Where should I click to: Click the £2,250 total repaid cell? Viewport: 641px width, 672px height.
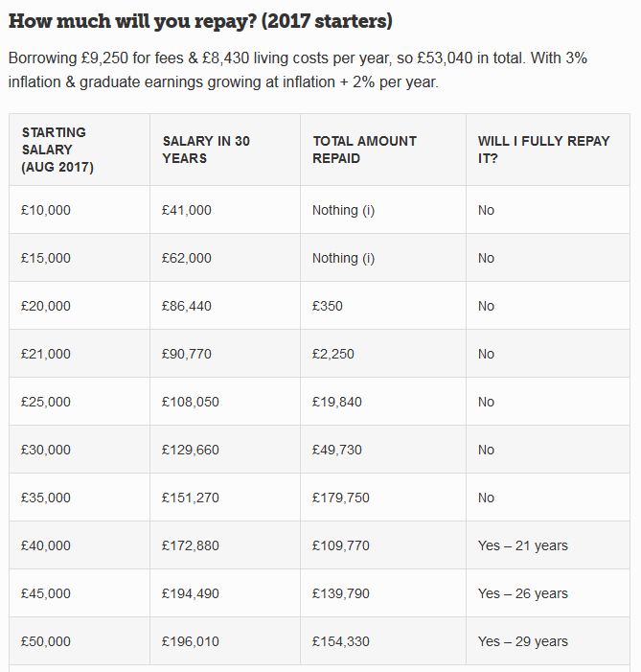383,354
